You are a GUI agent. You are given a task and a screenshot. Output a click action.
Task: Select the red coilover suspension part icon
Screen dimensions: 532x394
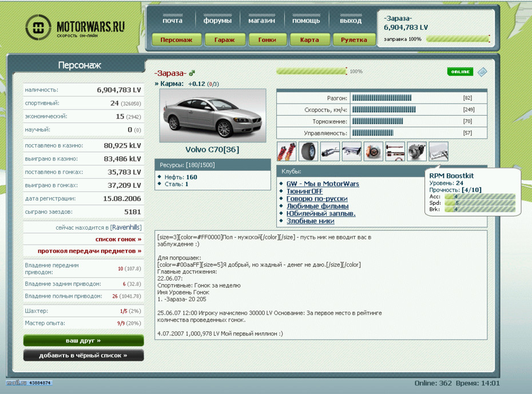point(287,151)
